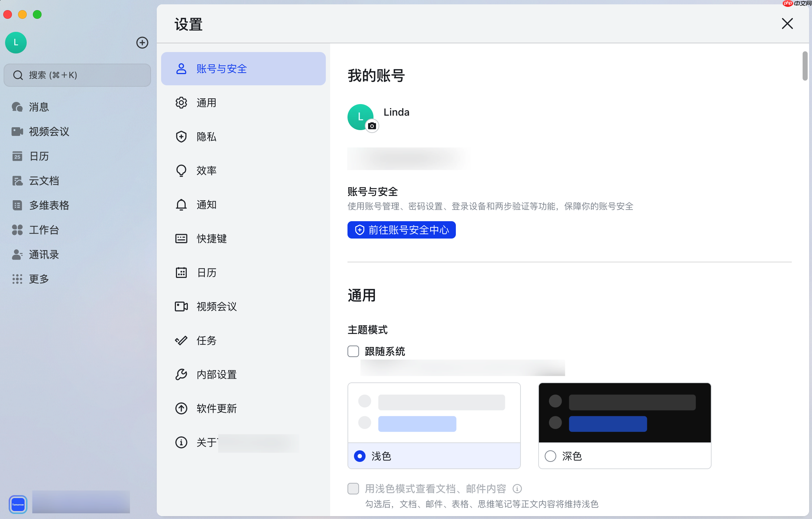This screenshot has height=519, width=812.
Task: Click the dark theme preview thumbnail
Action: point(625,413)
